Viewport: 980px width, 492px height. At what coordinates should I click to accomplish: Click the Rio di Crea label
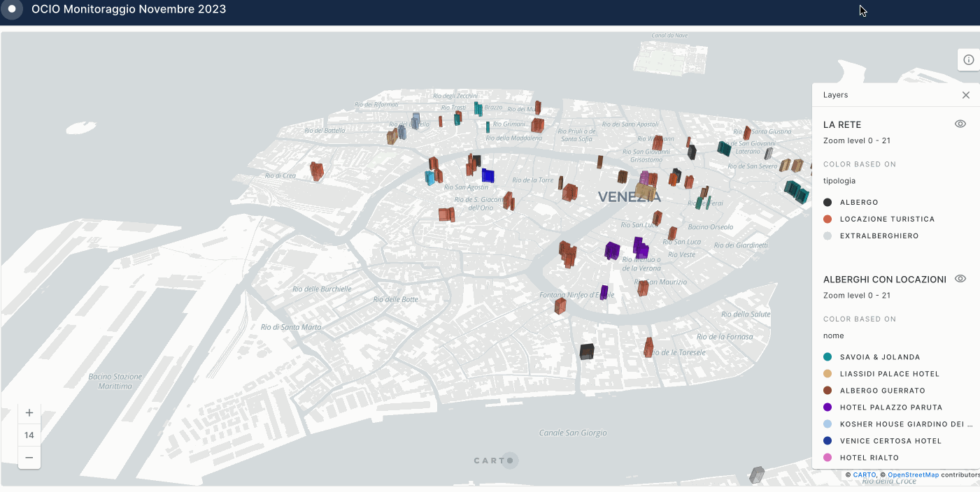[280, 175]
